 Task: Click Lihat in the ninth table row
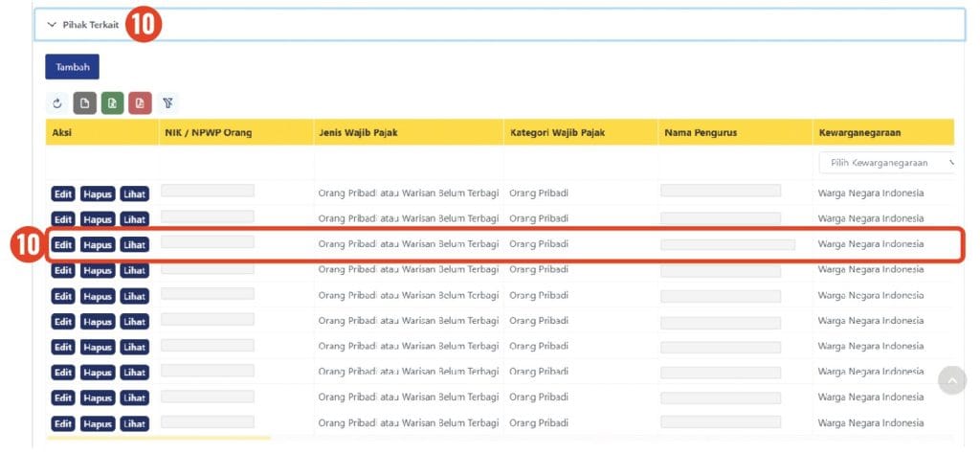[134, 397]
